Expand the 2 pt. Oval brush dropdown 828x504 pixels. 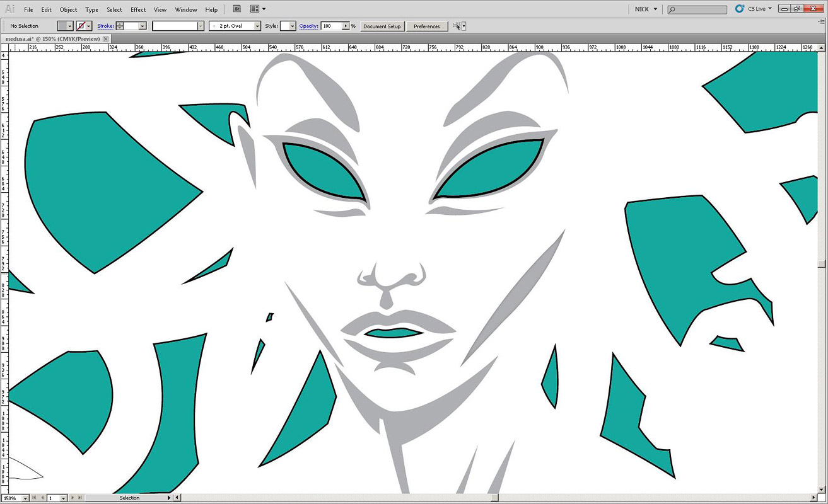pyautogui.click(x=257, y=26)
